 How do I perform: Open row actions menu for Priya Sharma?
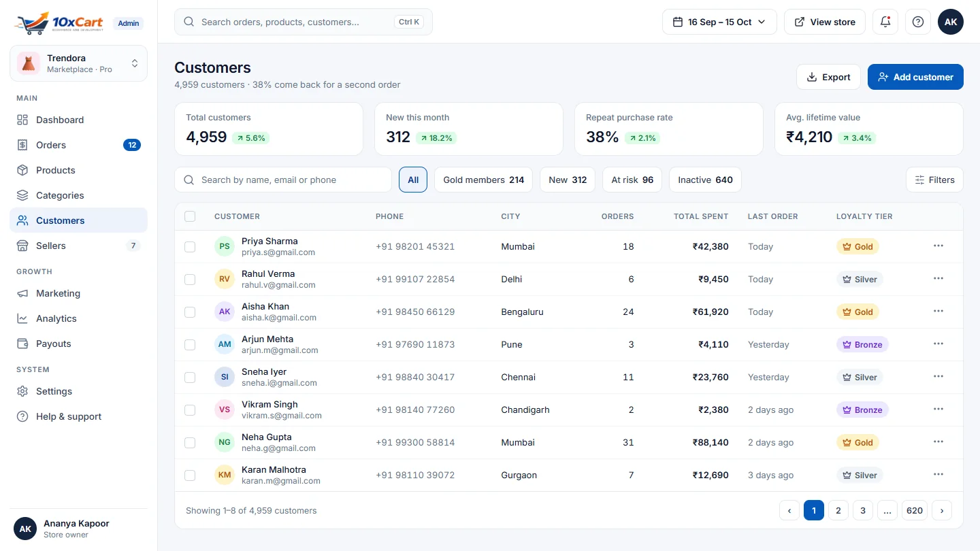[938, 246]
